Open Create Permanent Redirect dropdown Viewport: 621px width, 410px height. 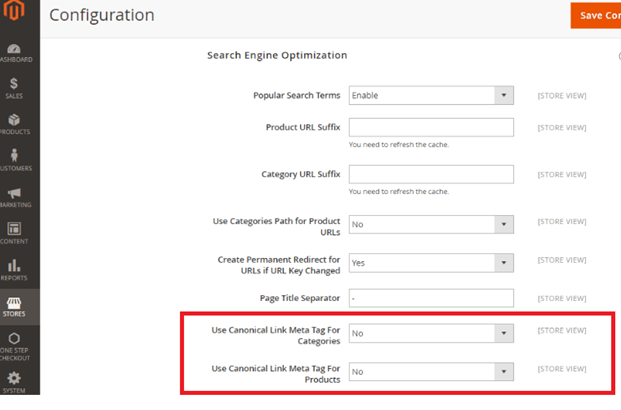(431, 263)
